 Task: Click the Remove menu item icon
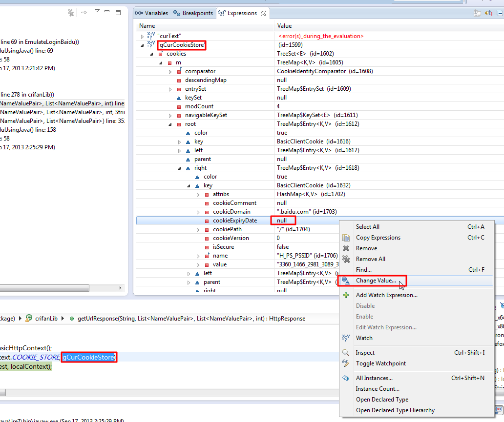tap(346, 248)
